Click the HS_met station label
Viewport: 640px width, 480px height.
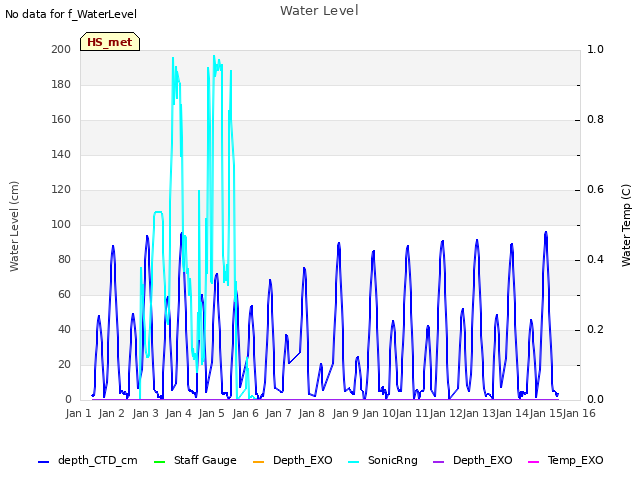coord(110,42)
